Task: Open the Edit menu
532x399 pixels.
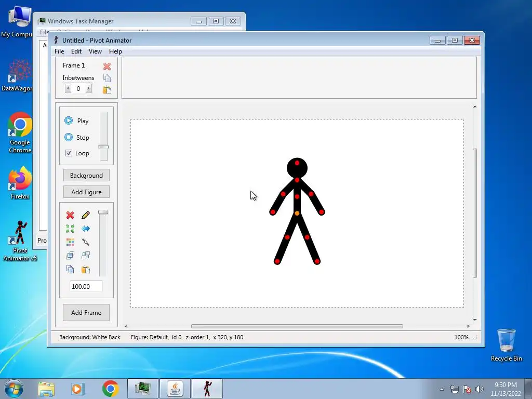Action: [76, 51]
